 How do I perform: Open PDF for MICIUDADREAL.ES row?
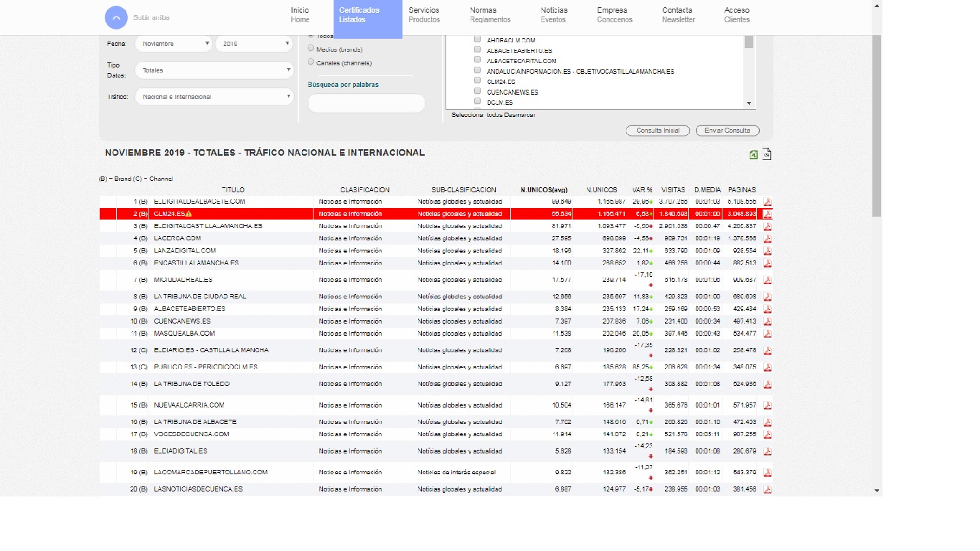click(767, 280)
